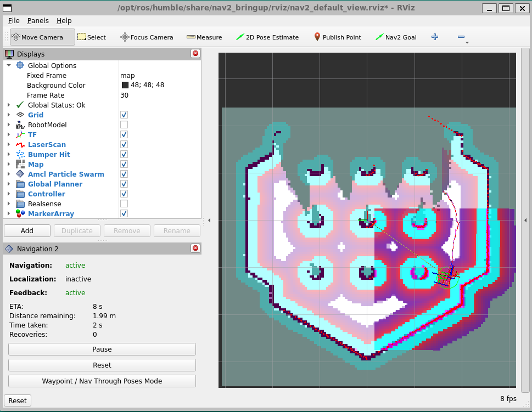The width and height of the screenshot is (532, 412).
Task: Select the Move Camera tool
Action: click(x=36, y=37)
